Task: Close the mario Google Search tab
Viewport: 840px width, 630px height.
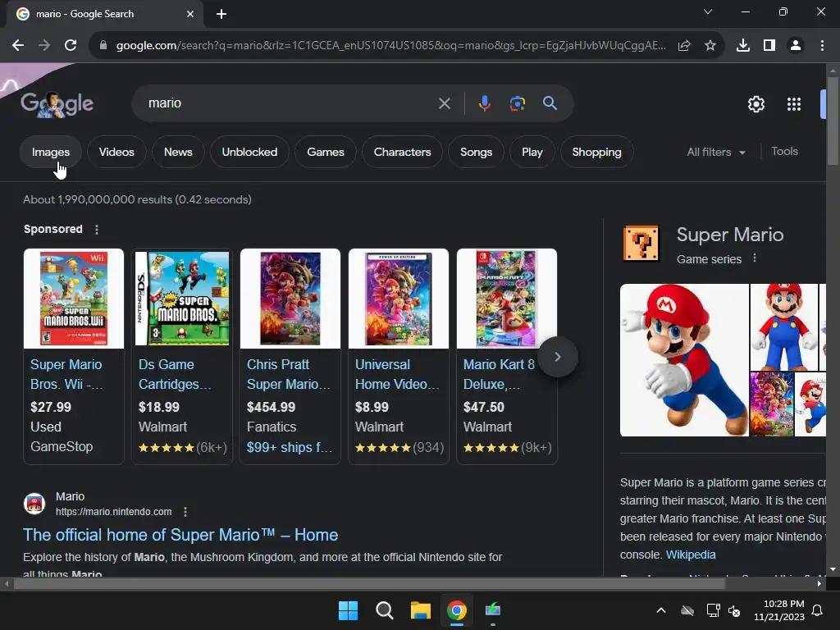Action: tap(190, 14)
